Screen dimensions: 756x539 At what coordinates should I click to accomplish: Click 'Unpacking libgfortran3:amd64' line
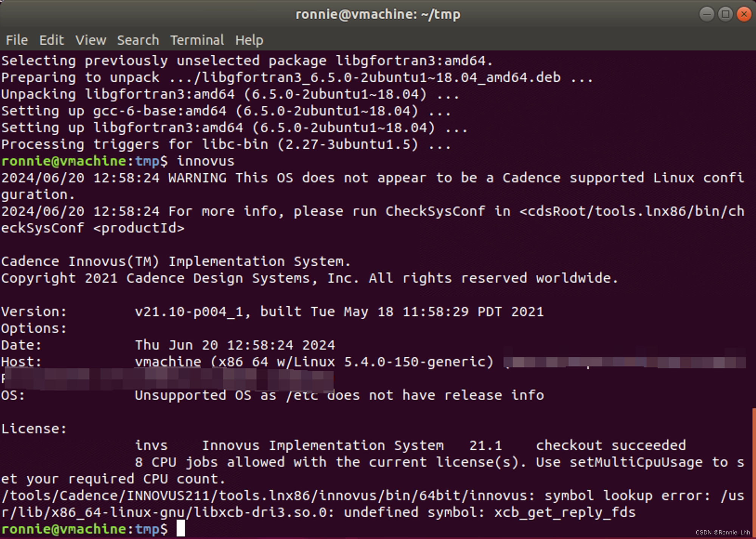(x=230, y=94)
